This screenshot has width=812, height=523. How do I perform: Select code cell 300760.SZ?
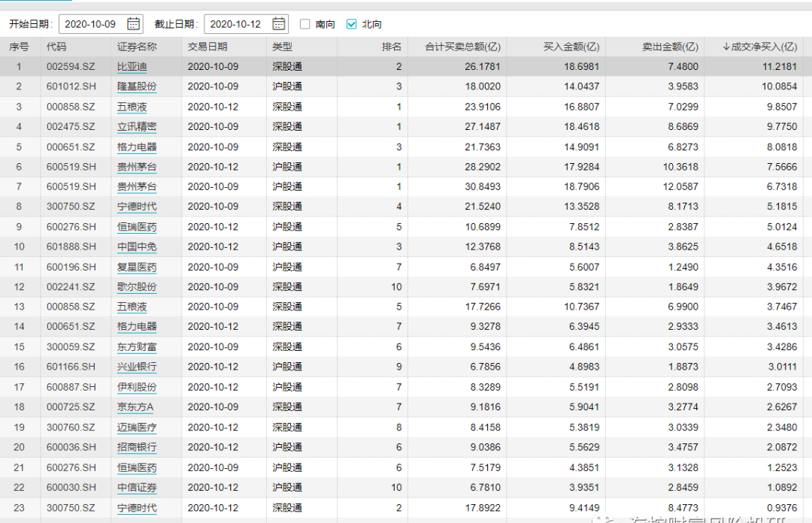click(x=71, y=428)
